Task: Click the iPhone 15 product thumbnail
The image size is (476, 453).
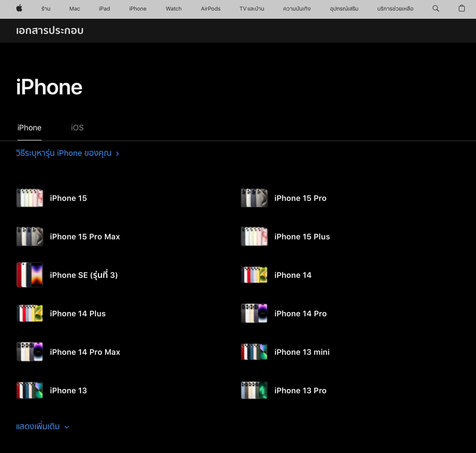Action: pos(30,198)
